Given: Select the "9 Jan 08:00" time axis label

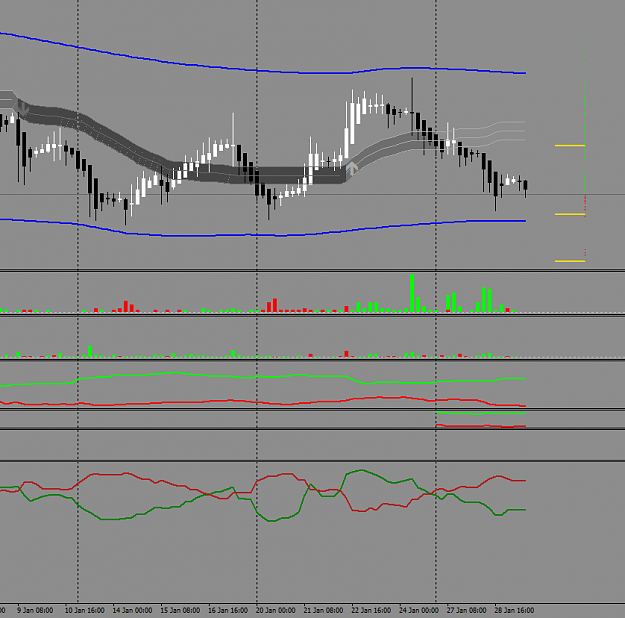Looking at the screenshot, I should tap(35, 610).
